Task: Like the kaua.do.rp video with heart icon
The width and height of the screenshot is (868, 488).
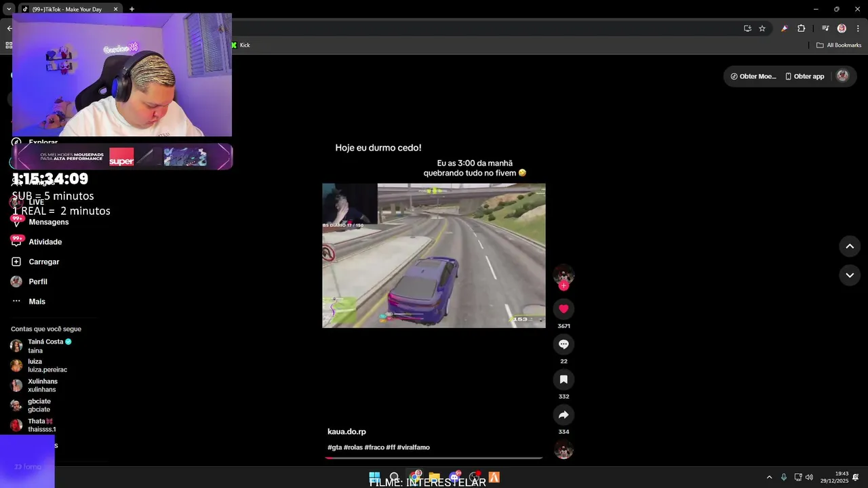Action: tap(564, 309)
